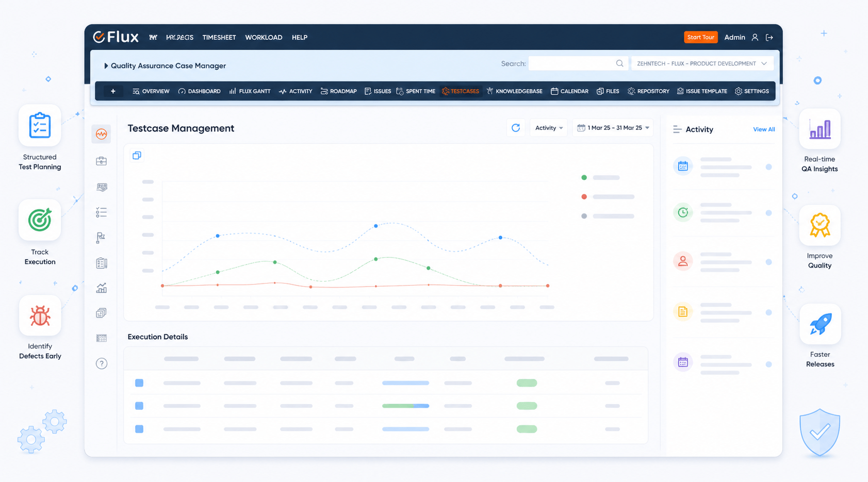Open the active pulse monitor sidebar icon
The height and width of the screenshot is (482, 868).
102,134
